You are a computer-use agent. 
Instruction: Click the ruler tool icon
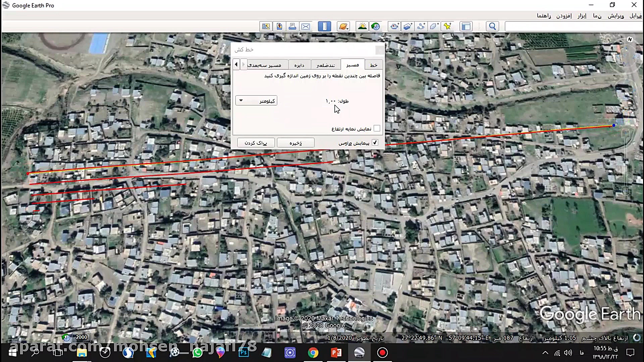[324, 26]
